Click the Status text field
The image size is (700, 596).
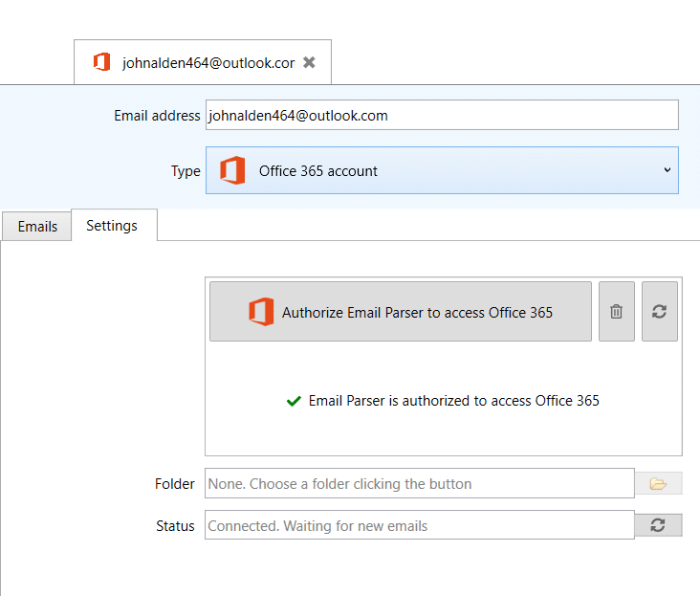[420, 525]
